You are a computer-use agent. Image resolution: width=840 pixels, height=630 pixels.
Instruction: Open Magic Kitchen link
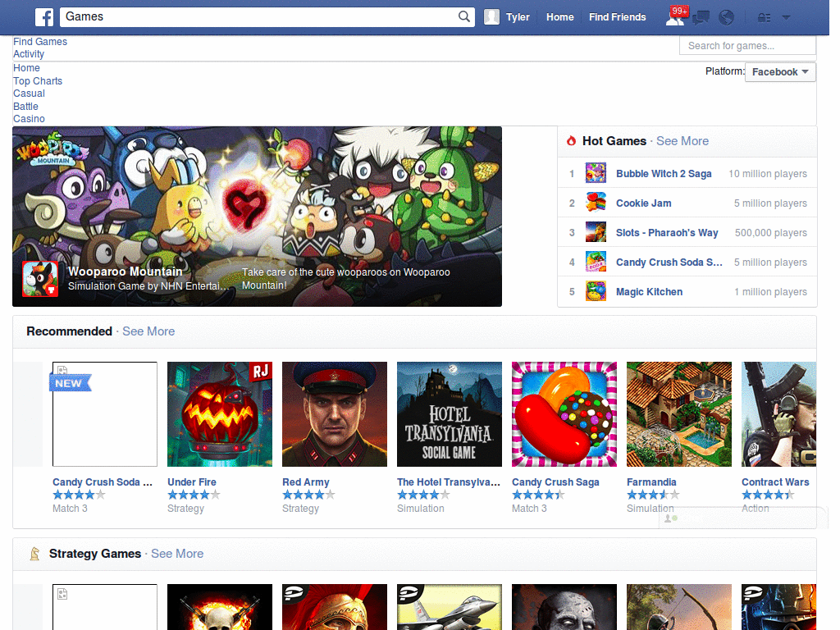[650, 291]
